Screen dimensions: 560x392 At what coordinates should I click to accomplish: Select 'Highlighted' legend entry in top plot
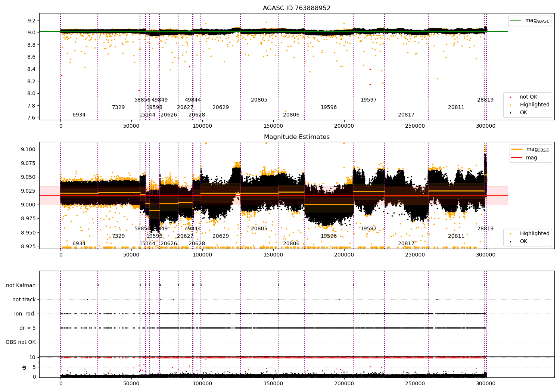pos(534,105)
